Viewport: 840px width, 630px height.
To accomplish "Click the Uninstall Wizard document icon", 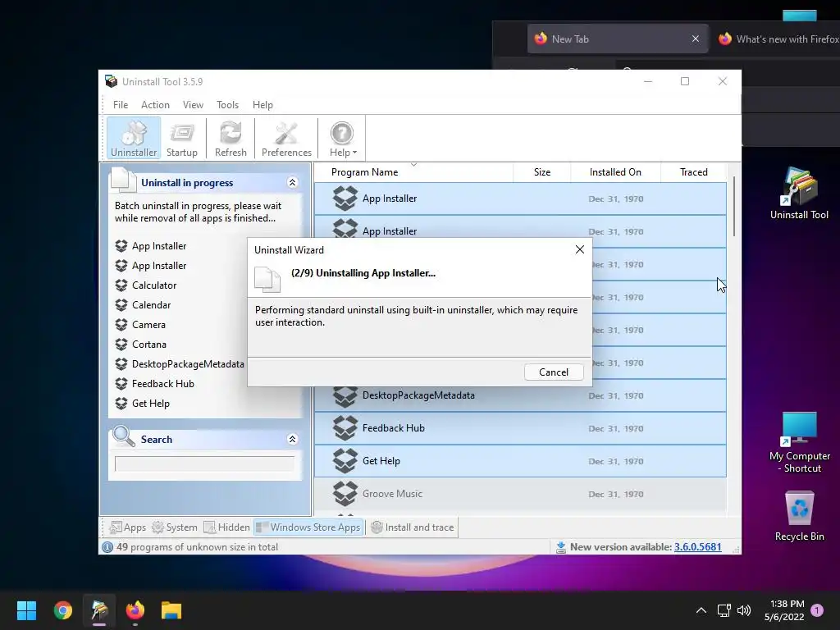I will pyautogui.click(x=267, y=279).
